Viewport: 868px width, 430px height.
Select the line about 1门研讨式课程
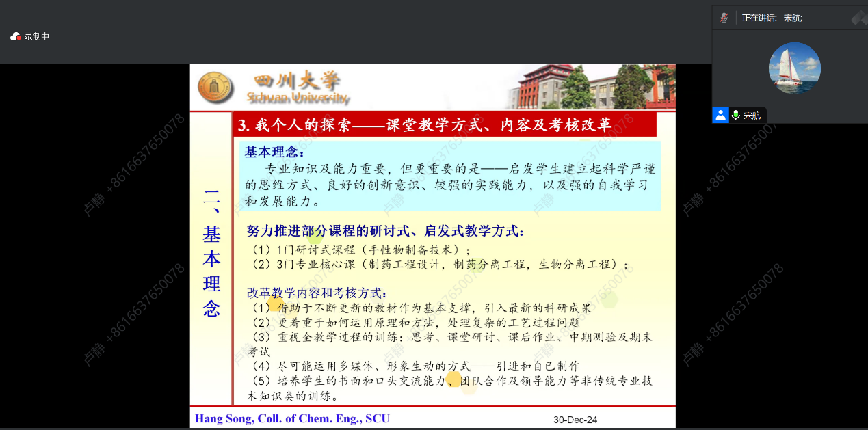tap(361, 250)
